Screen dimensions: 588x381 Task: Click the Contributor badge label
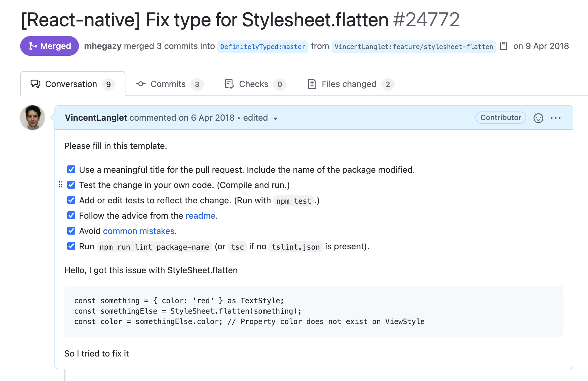coord(501,118)
